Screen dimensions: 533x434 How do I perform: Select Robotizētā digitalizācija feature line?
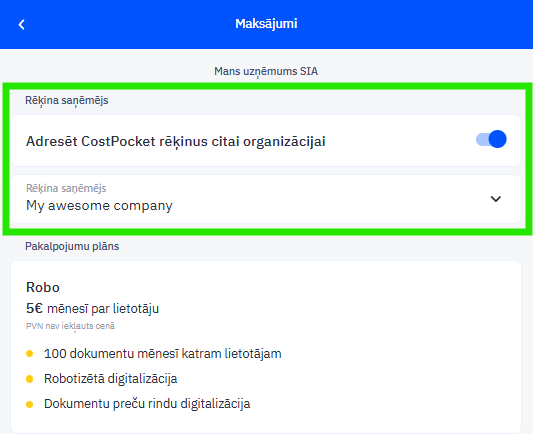(x=110, y=379)
